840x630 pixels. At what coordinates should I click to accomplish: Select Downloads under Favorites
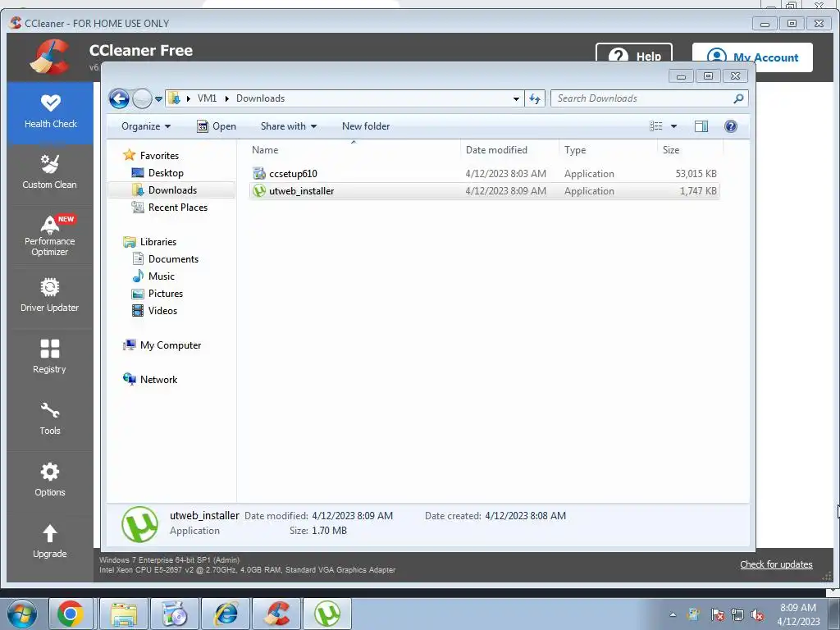pos(172,190)
